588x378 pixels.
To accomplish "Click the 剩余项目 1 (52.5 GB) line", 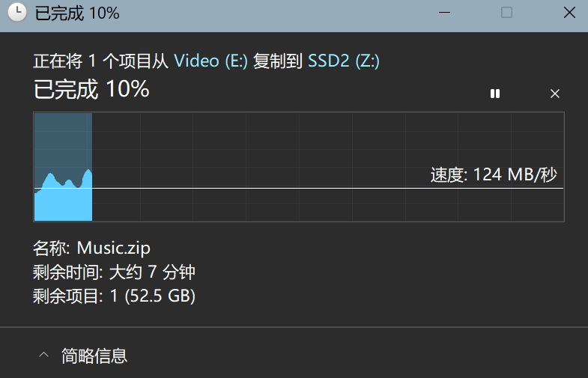I will pos(114,296).
